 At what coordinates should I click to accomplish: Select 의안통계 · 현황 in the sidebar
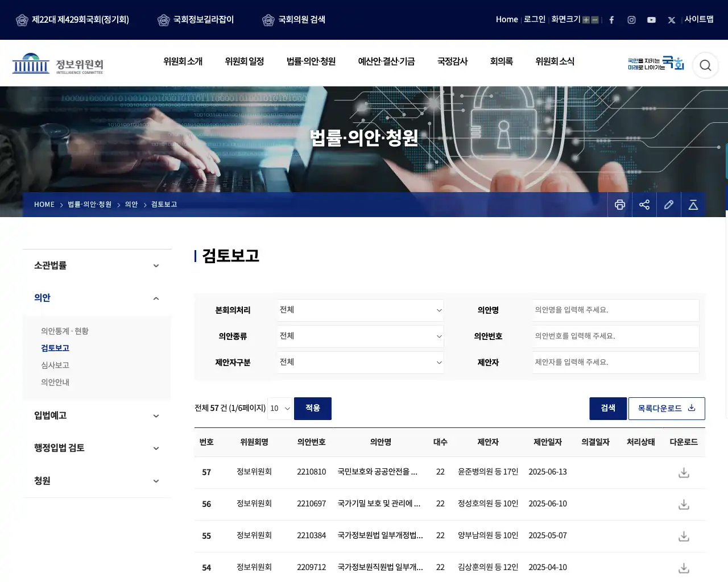click(65, 331)
